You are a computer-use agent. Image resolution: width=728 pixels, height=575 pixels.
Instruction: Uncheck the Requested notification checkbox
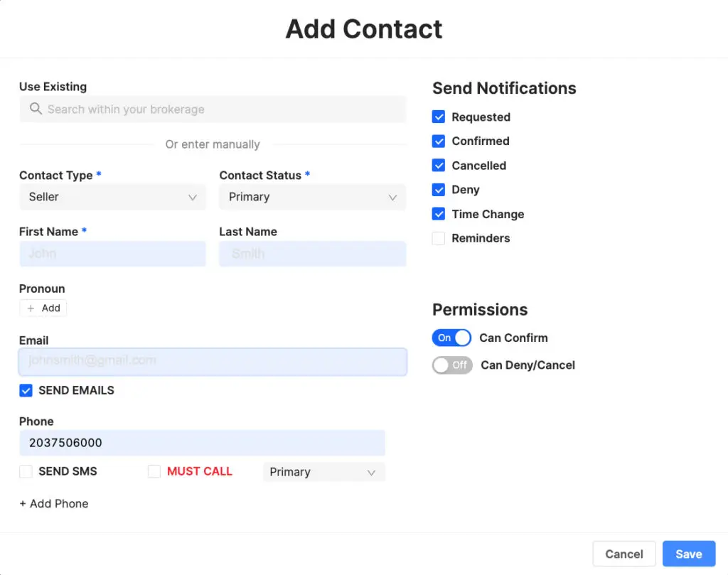pos(439,117)
